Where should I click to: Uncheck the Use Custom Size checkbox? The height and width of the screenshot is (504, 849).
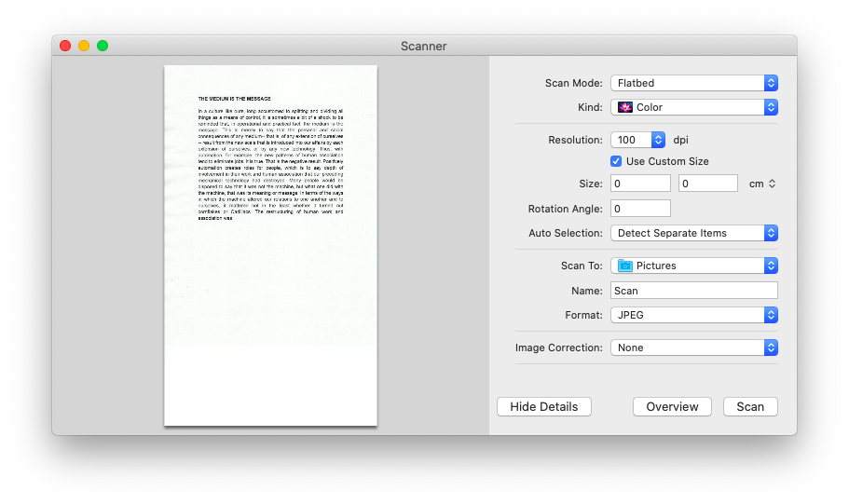616,161
